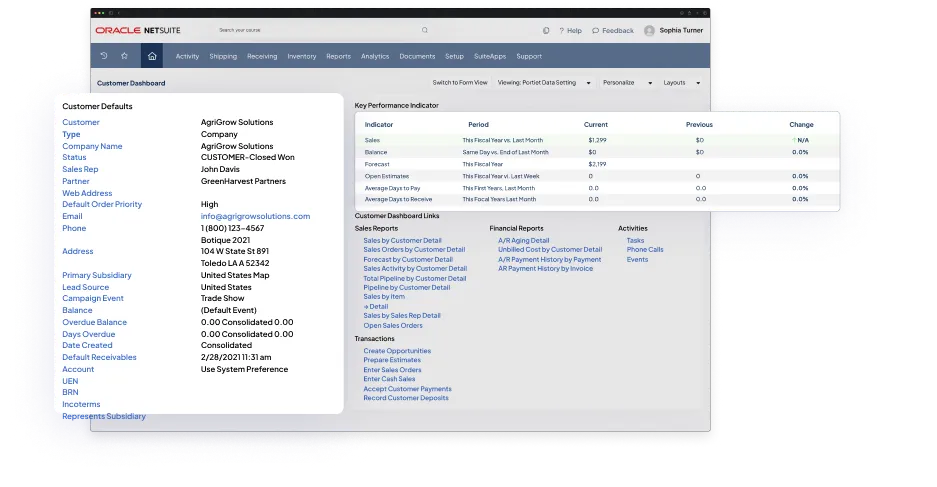This screenshot has height=487, width=937.
Task: Open A/R Aging Detail report
Action: pyautogui.click(x=523, y=240)
